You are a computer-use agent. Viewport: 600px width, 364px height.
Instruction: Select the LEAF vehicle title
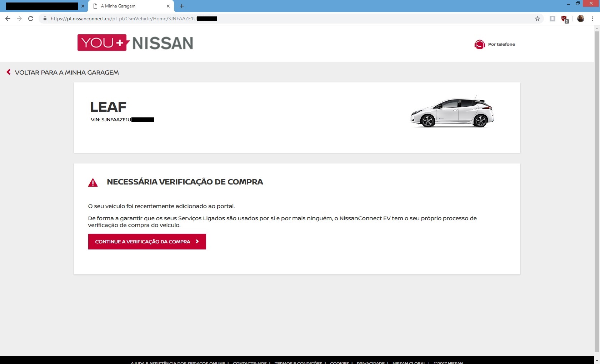(x=108, y=107)
